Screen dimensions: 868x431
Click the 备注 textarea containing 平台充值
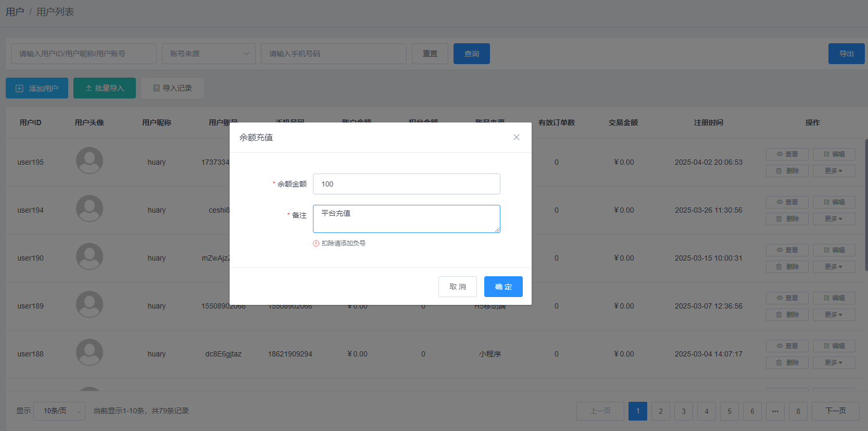[406, 219]
